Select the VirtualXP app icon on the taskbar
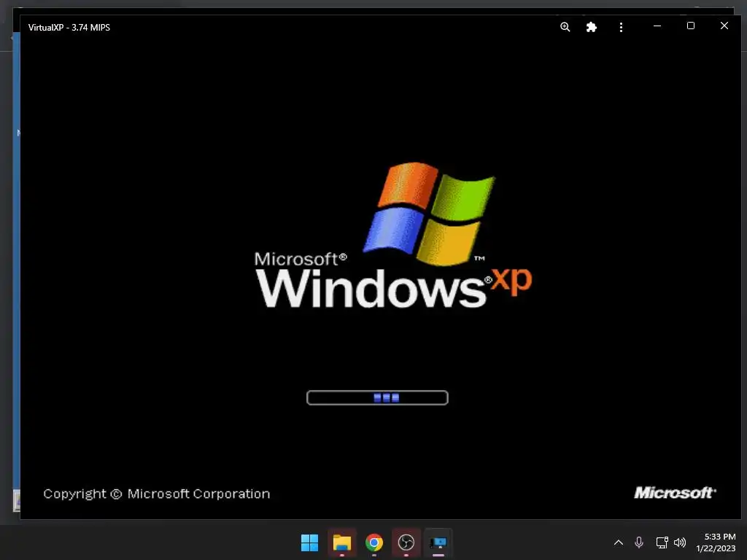The width and height of the screenshot is (747, 560). (x=438, y=542)
